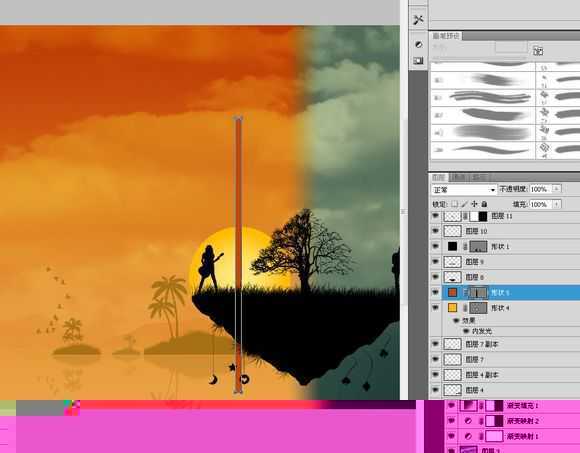The width and height of the screenshot is (580, 453).
Task: Toggle visibility of the 图层 9 layer
Action: click(x=436, y=262)
